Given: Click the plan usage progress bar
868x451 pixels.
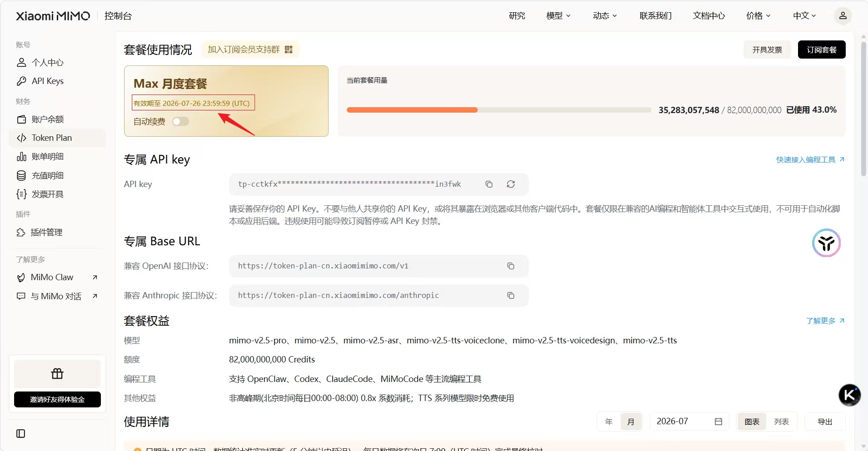Looking at the screenshot, I should tap(499, 110).
